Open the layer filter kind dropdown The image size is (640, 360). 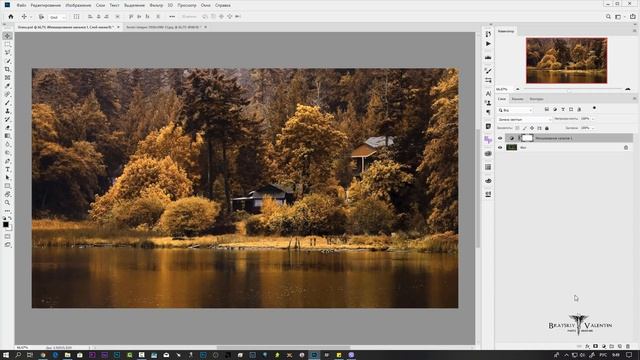pyautogui.click(x=516, y=110)
